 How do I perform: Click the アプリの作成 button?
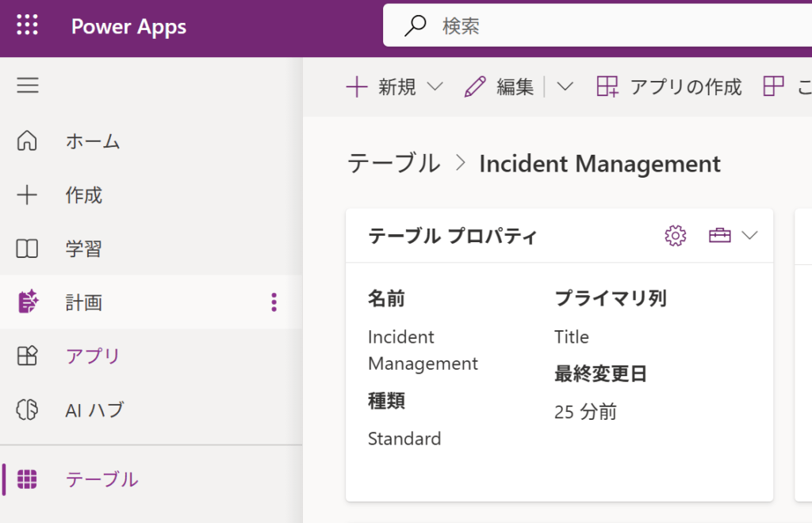click(669, 87)
